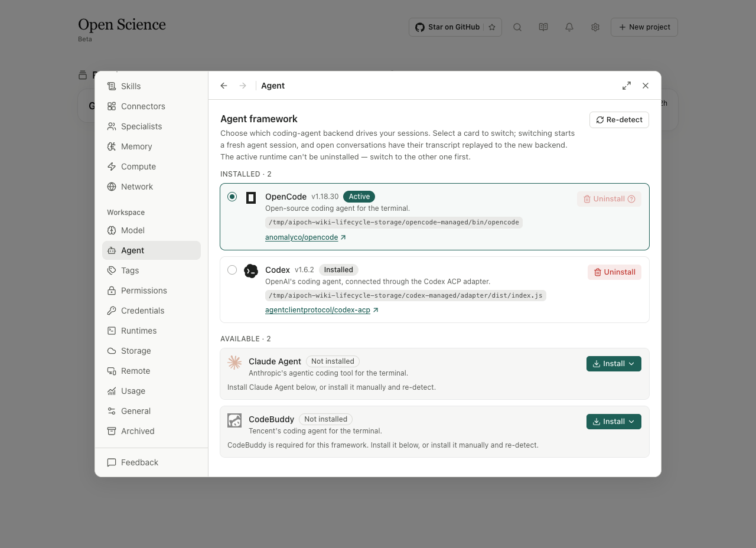Open search with the magnifier icon

[517, 27]
